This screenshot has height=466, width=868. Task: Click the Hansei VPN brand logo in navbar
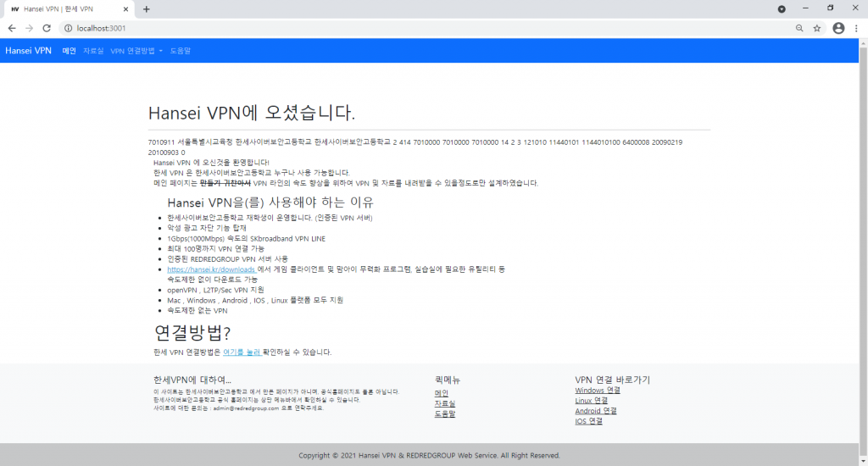pyautogui.click(x=28, y=50)
